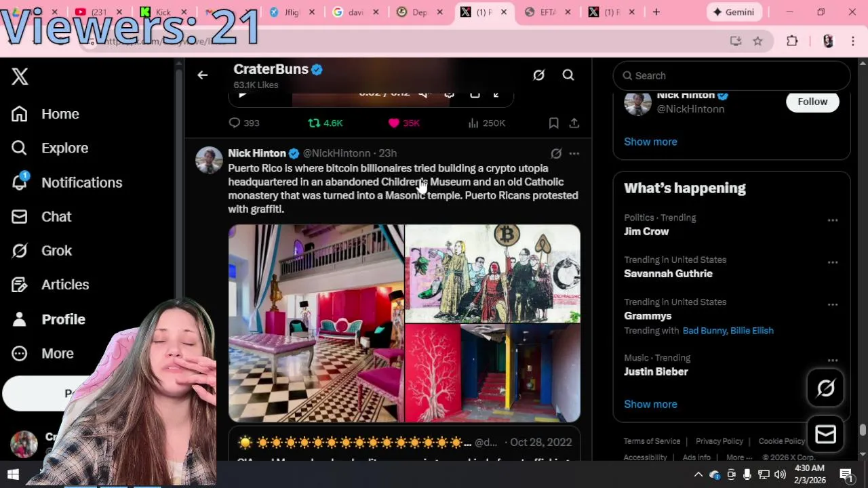Switch to the EFTA browser tab
This screenshot has height=488, width=868.
pos(549,12)
